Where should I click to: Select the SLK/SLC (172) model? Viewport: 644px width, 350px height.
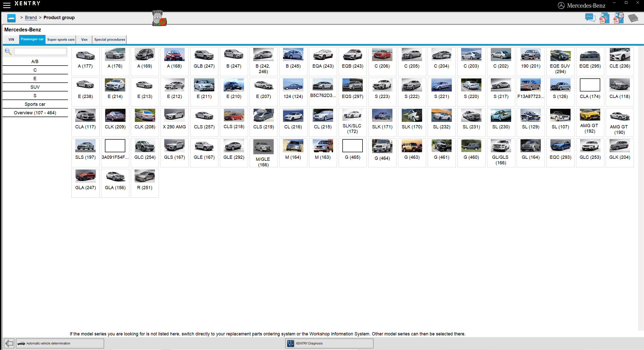353,122
